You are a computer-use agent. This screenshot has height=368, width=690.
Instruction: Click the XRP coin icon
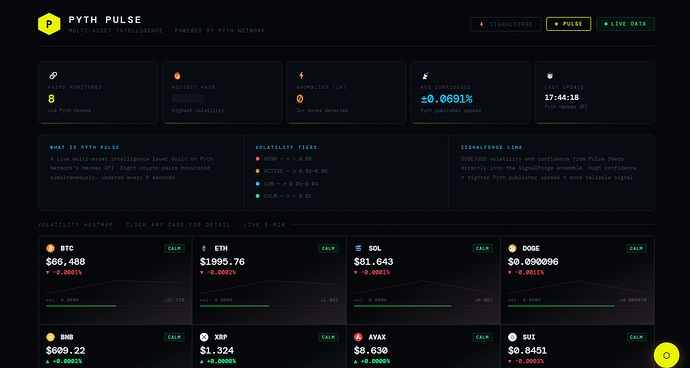pyautogui.click(x=204, y=337)
